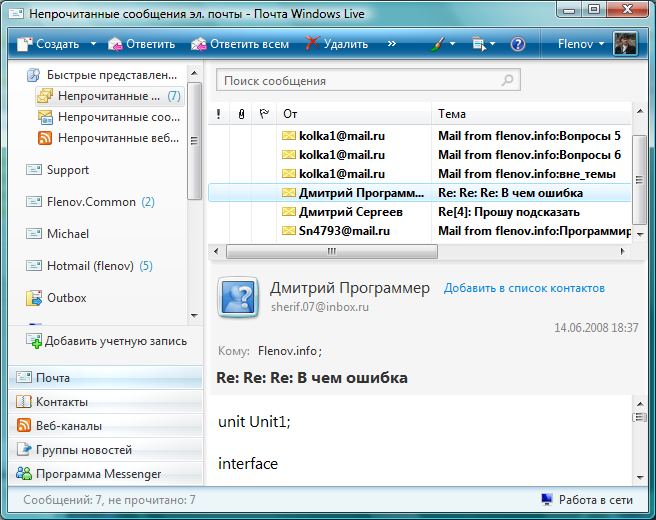The width and height of the screenshot is (656, 520).
Task: Click sender address sherif.07@inbox.ru
Action: pyautogui.click(x=320, y=307)
